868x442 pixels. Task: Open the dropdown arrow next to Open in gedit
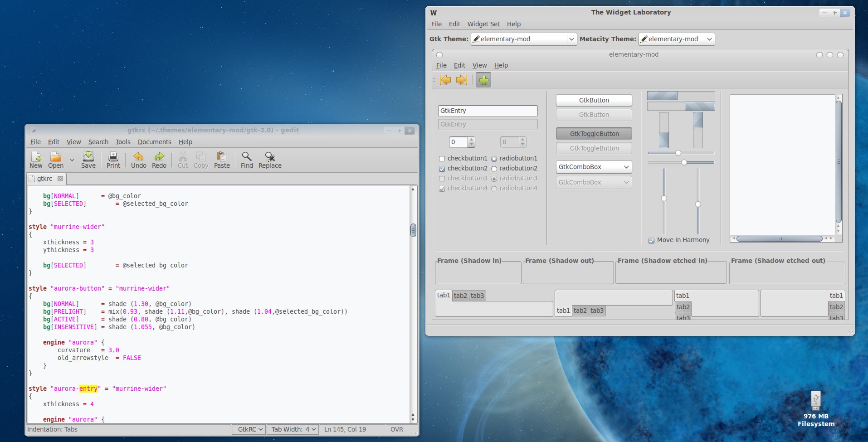(72, 160)
